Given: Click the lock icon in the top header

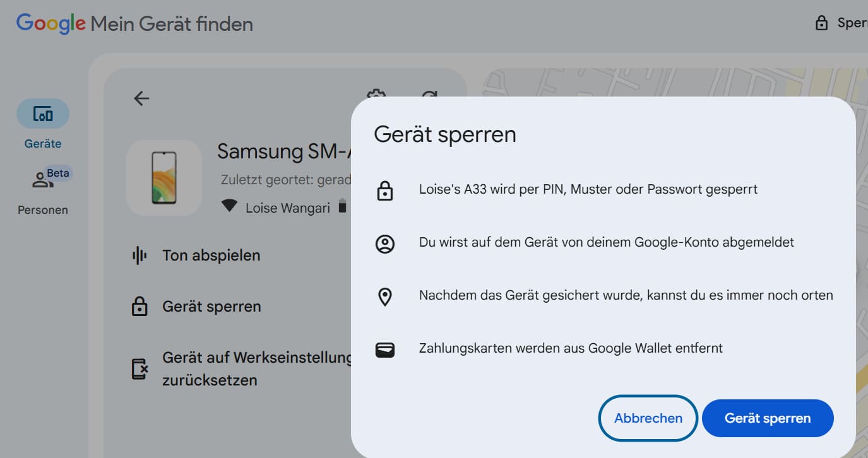Looking at the screenshot, I should [821, 23].
